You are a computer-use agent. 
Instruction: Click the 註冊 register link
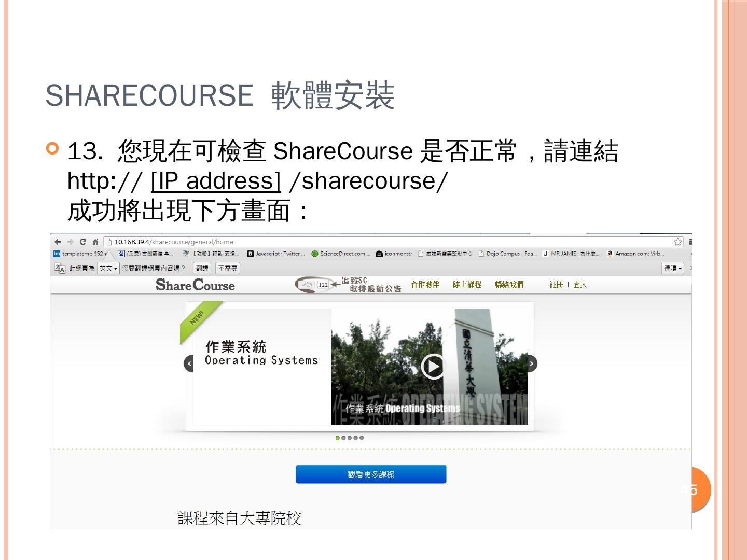pos(557,284)
